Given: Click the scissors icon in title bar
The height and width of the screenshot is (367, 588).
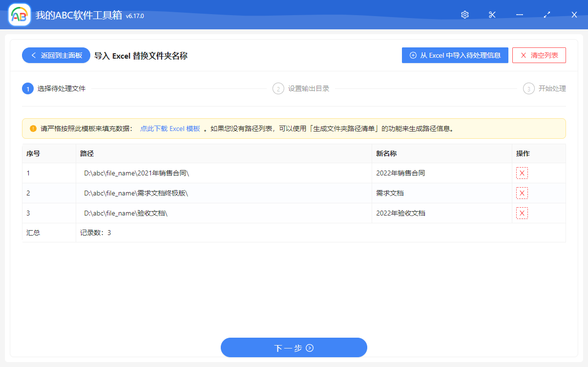Looking at the screenshot, I should point(492,15).
